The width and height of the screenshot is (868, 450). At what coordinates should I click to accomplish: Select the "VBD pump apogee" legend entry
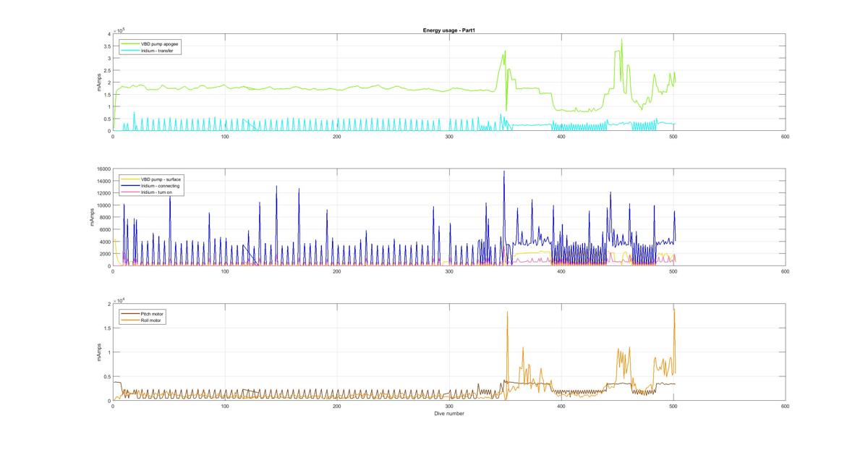(152, 43)
